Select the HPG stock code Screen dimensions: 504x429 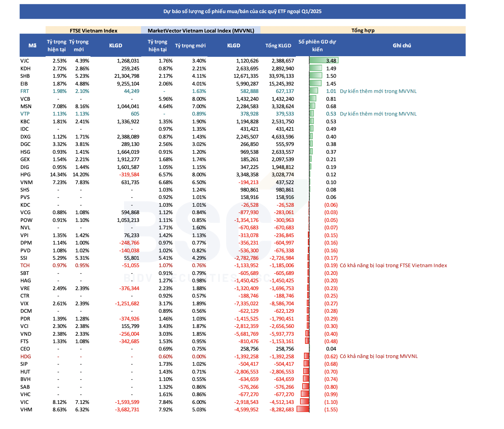click(25, 175)
